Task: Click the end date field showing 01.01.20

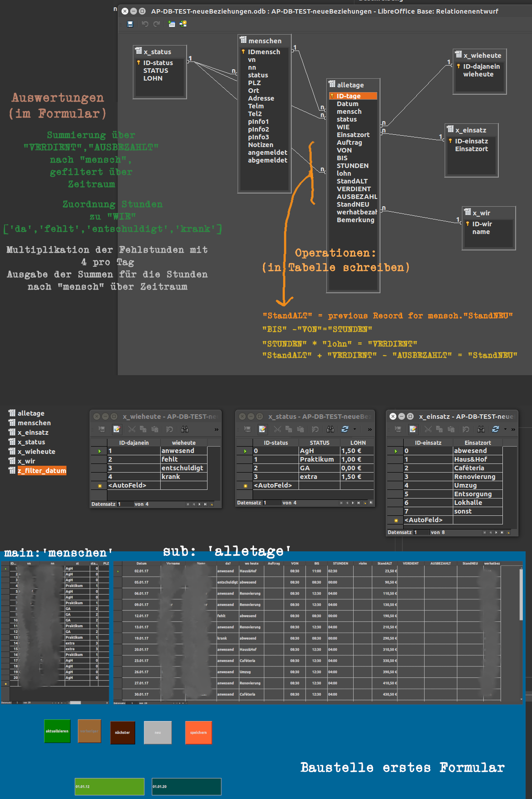Action: point(187,787)
